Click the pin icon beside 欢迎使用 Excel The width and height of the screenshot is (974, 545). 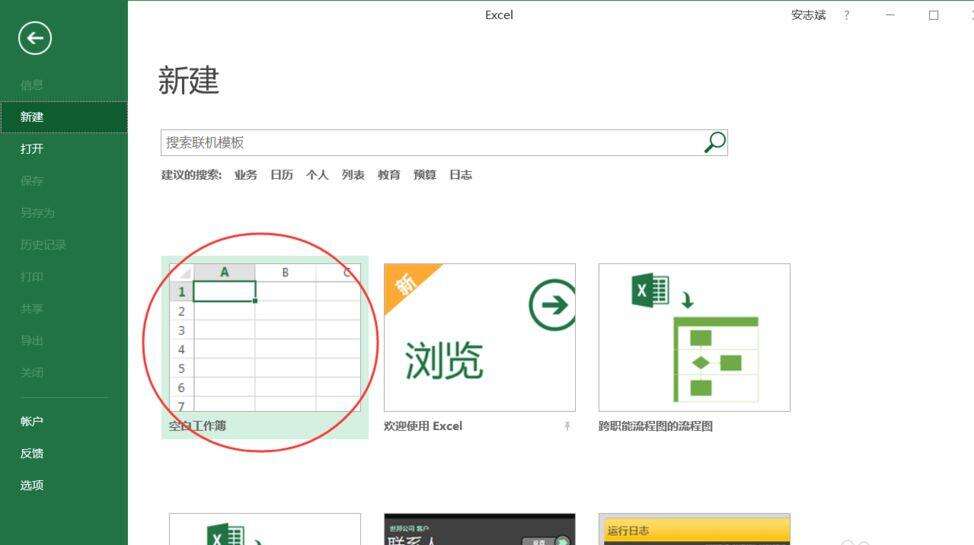click(x=567, y=426)
